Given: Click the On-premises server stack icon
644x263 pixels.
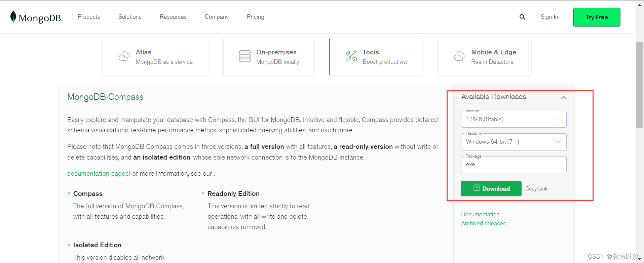Looking at the screenshot, I should [x=245, y=56].
